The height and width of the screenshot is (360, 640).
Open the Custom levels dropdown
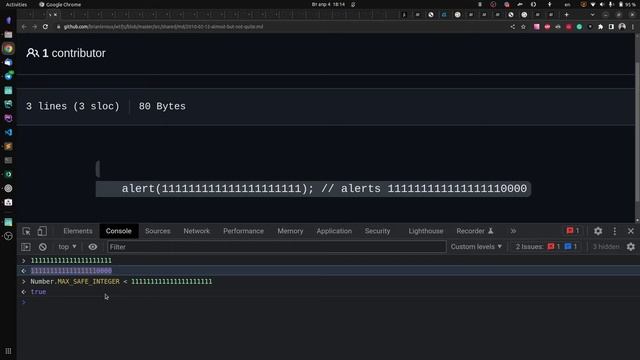point(476,247)
